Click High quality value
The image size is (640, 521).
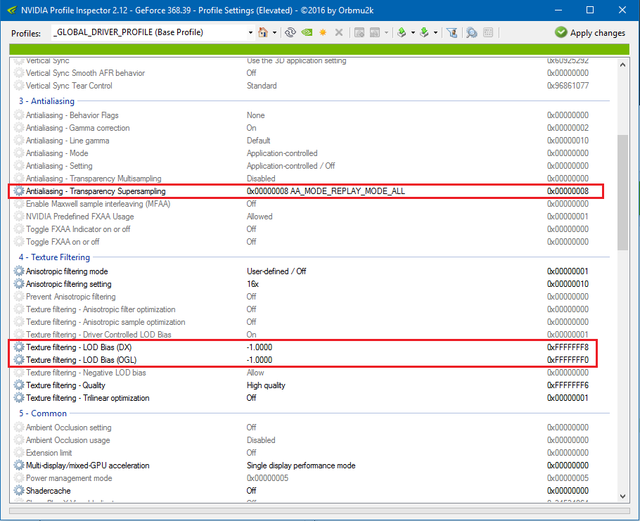(266, 385)
